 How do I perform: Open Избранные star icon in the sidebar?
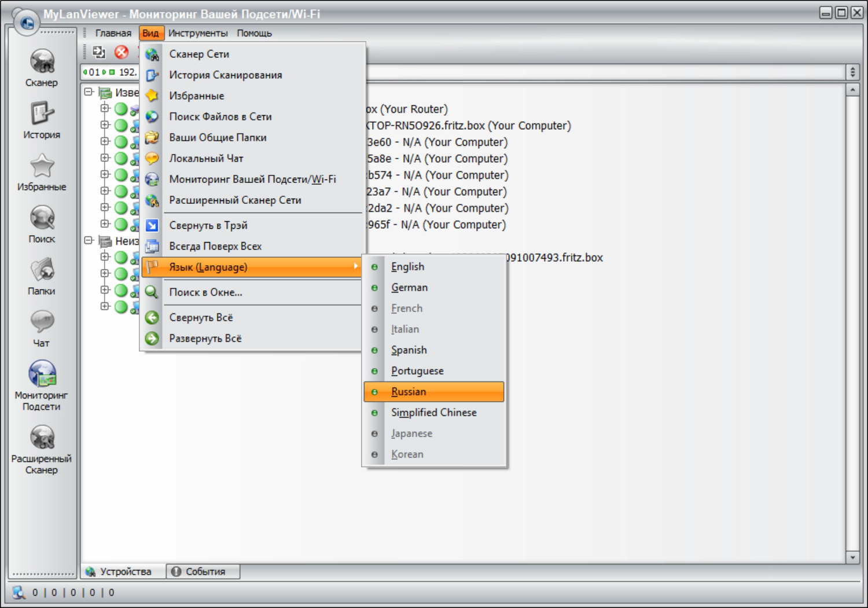(42, 166)
